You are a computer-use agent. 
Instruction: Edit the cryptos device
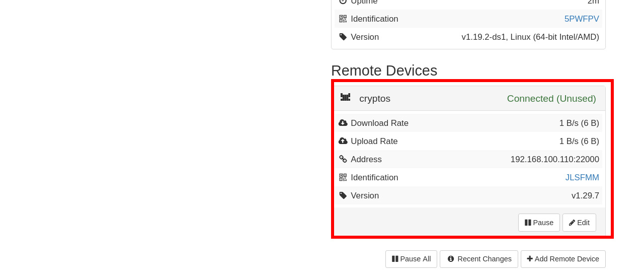click(579, 223)
